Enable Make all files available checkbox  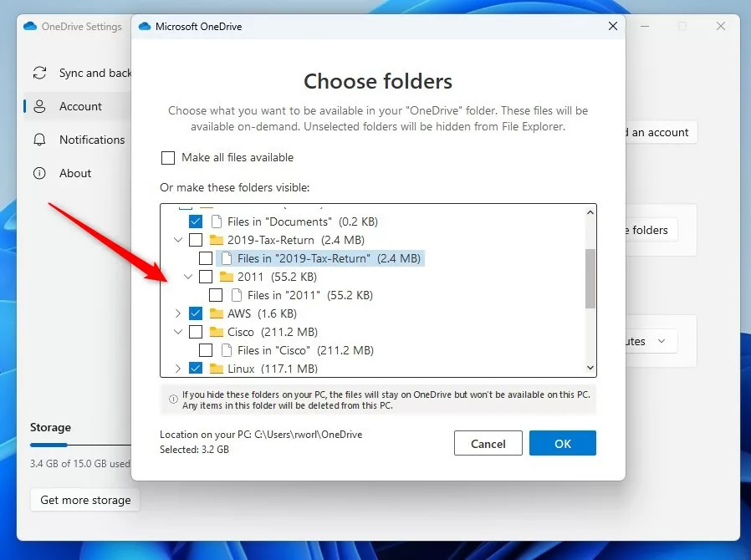[x=168, y=157]
